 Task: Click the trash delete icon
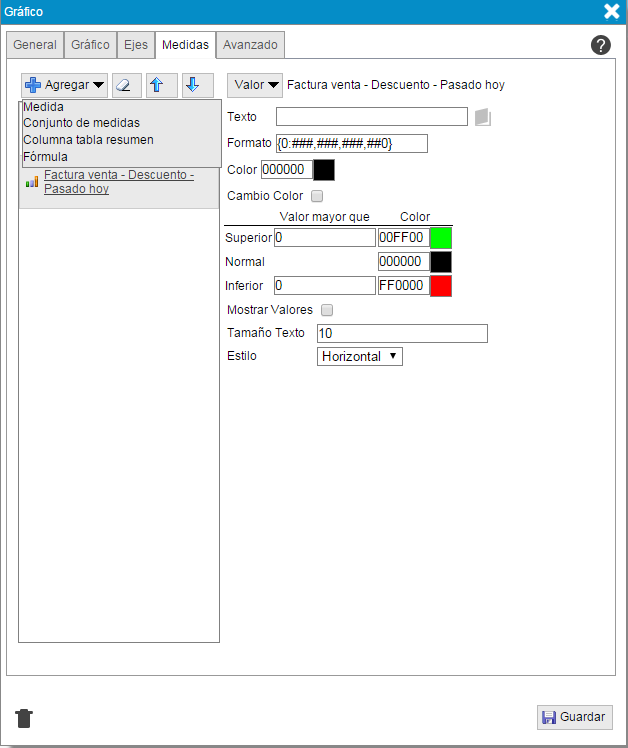[x=25, y=717]
